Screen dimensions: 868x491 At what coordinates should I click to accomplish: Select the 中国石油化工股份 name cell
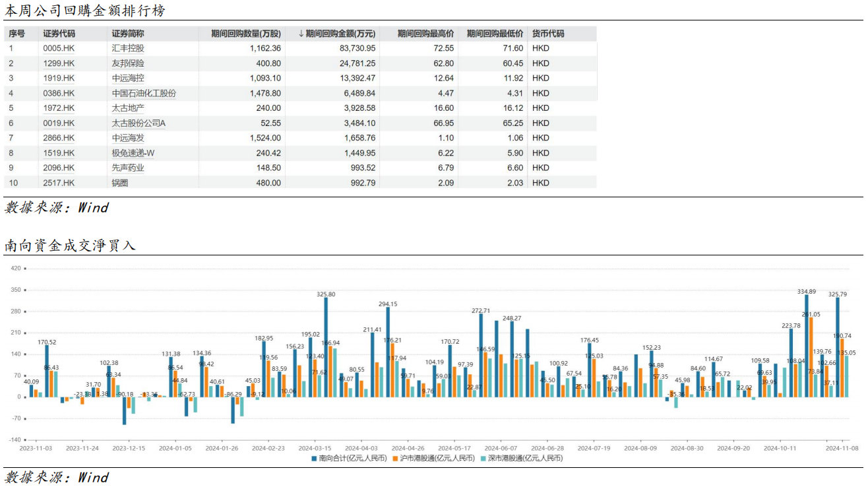(x=144, y=93)
